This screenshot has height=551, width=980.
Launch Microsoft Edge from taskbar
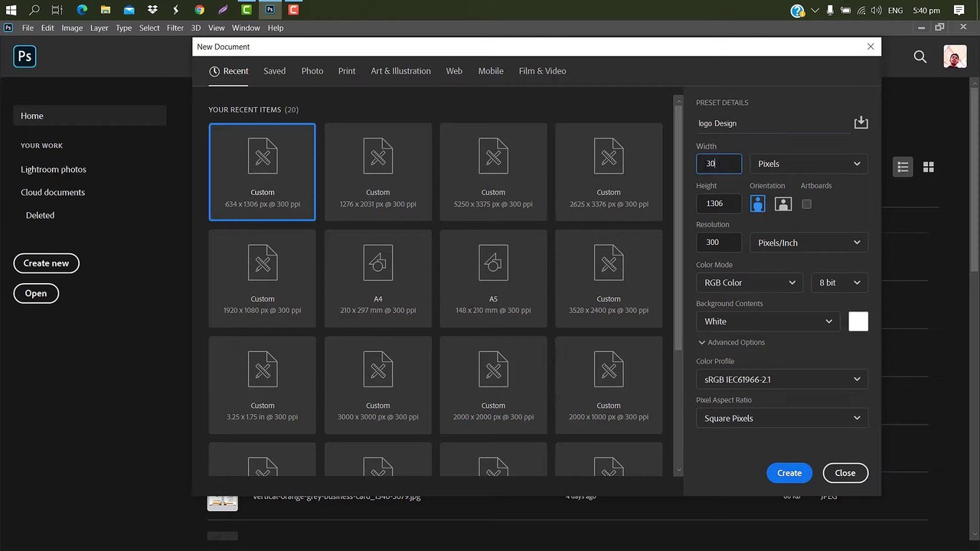(x=82, y=10)
